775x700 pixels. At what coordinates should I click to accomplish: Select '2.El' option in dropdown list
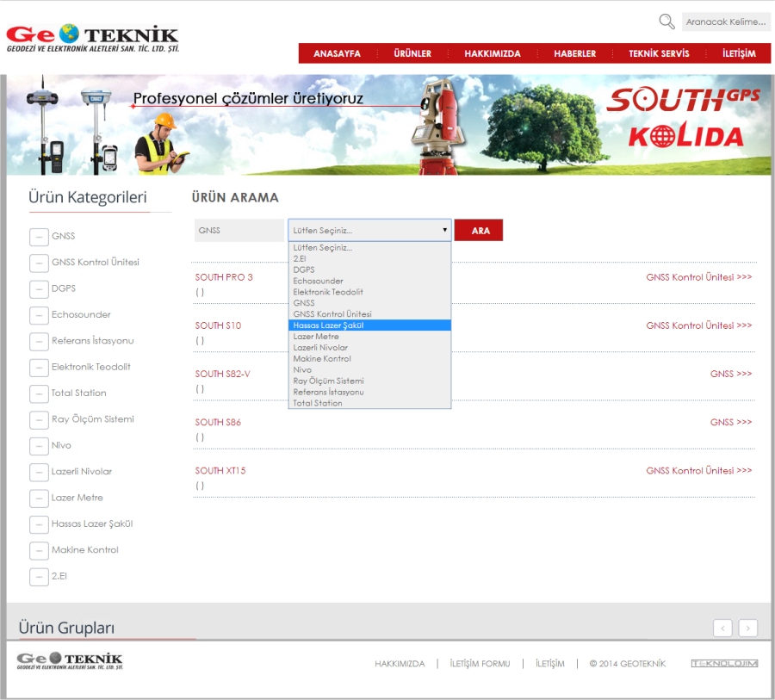(x=369, y=258)
